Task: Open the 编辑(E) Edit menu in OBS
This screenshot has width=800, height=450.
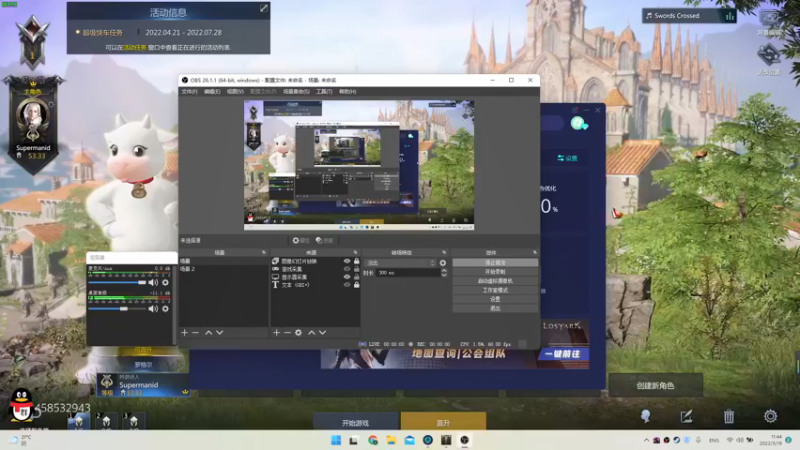Action: pyautogui.click(x=212, y=92)
